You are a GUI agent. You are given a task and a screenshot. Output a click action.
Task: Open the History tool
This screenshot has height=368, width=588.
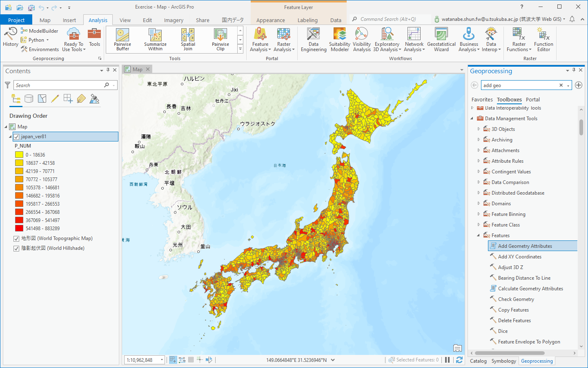click(x=10, y=37)
